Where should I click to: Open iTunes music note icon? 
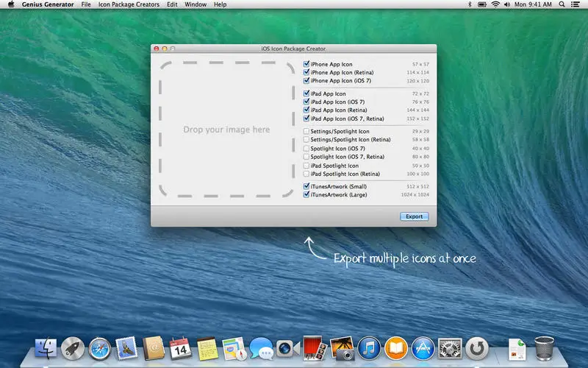pyautogui.click(x=369, y=348)
